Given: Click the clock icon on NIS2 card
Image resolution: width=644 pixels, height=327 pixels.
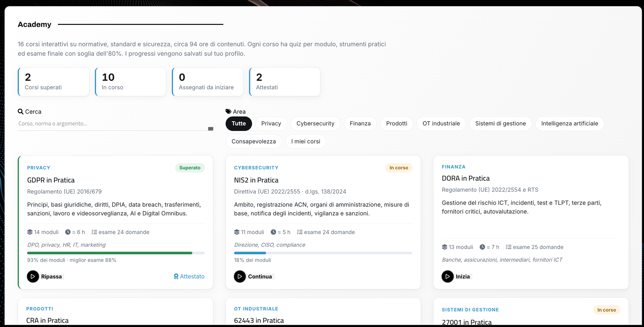Looking at the screenshot, I should tap(273, 232).
